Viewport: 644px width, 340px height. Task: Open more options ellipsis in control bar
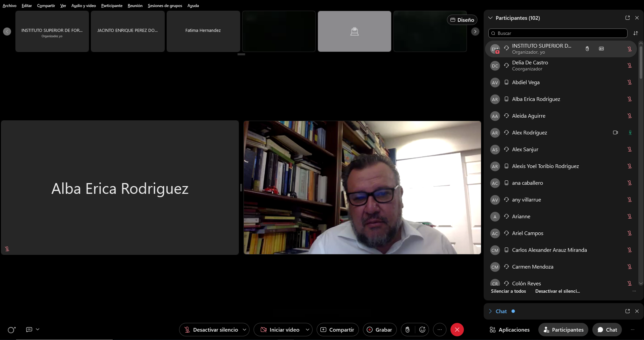pos(439,330)
